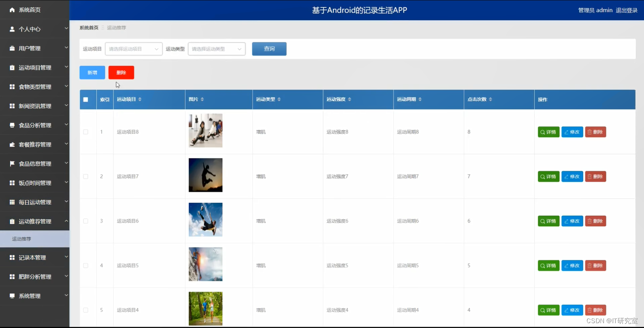Click the 新增 button
Viewport: 644px width, 328px height.
[92, 73]
